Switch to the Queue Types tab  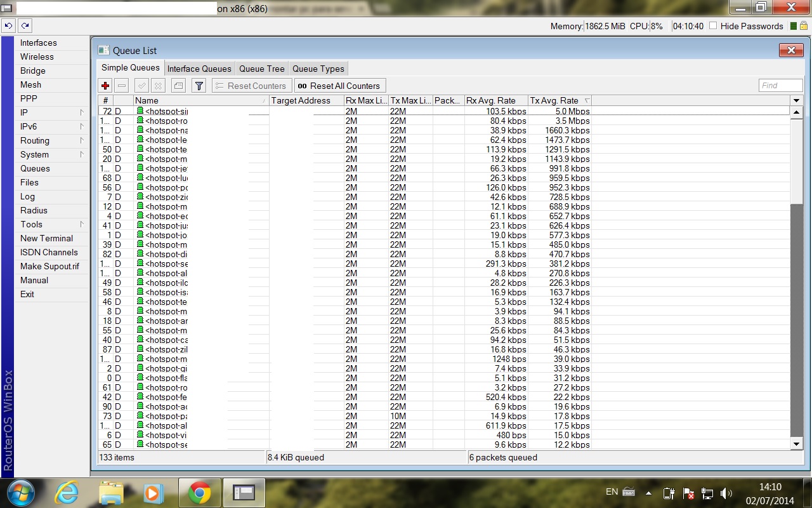(318, 69)
